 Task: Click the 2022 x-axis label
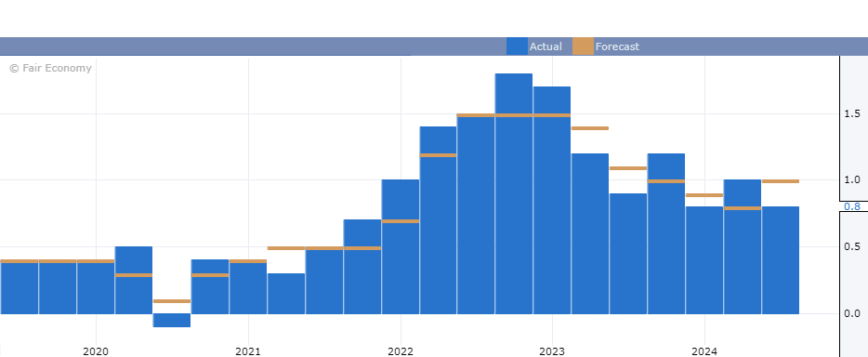point(401,350)
